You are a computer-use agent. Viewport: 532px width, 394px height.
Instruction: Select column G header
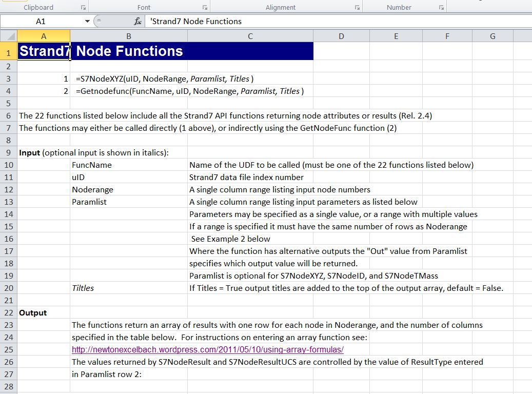tap(492, 36)
